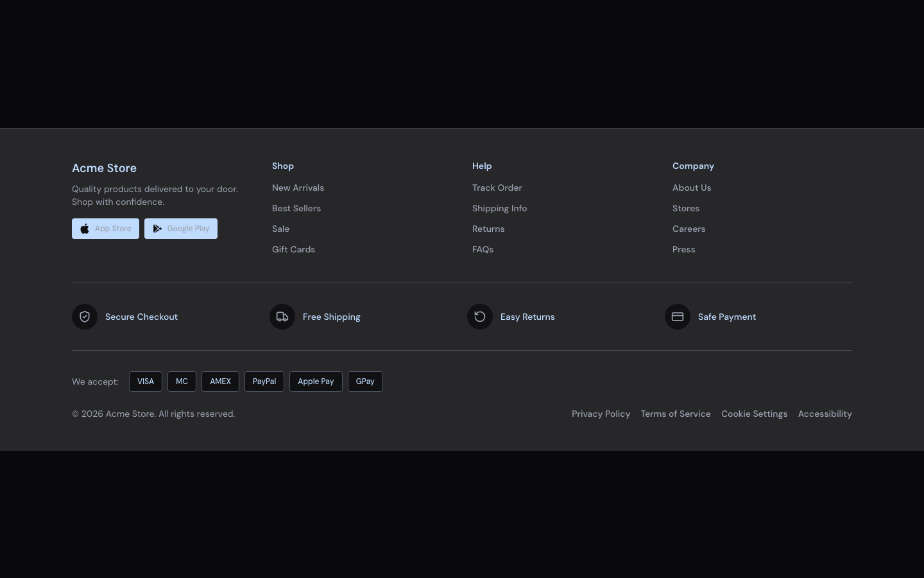The height and width of the screenshot is (578, 924).
Task: Open the Track Order page
Action: tap(497, 188)
